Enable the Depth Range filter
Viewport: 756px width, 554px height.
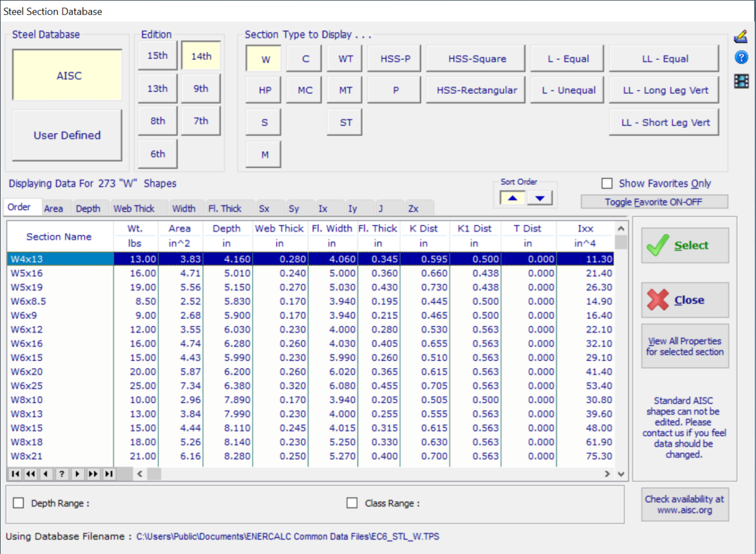[x=18, y=503]
